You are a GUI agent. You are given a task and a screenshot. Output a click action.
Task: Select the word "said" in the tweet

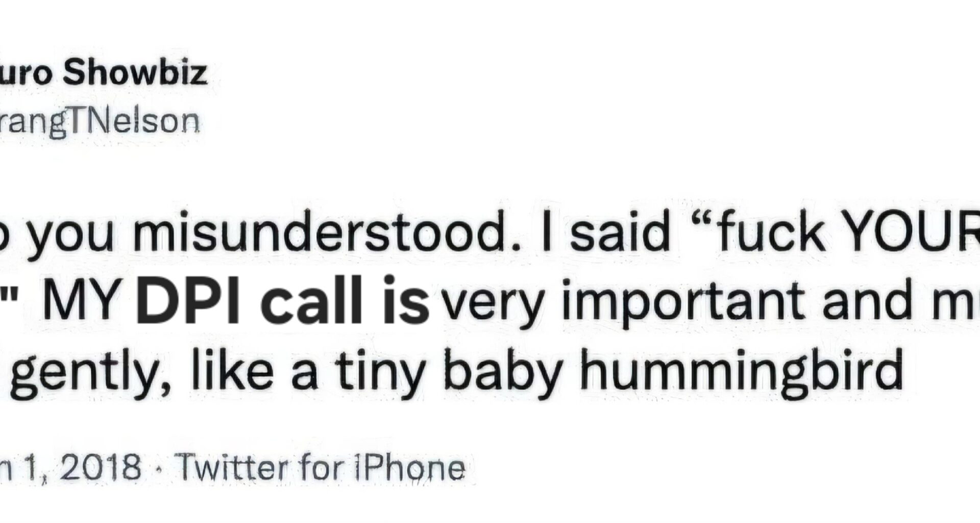(x=619, y=232)
